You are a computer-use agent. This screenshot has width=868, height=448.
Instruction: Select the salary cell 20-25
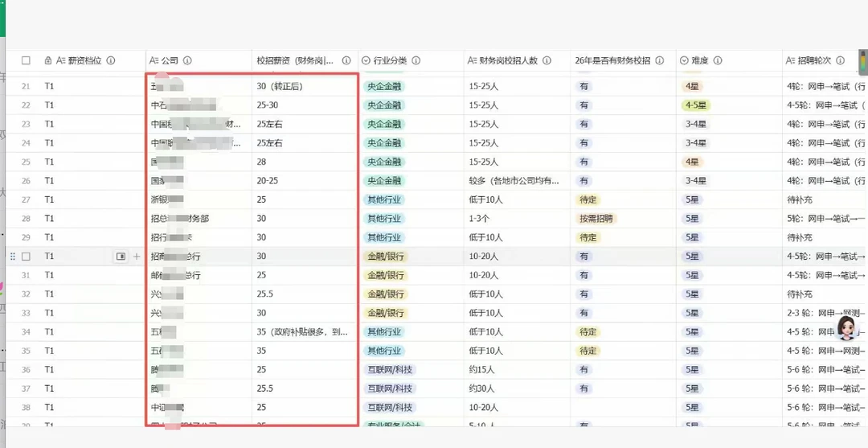click(x=305, y=180)
